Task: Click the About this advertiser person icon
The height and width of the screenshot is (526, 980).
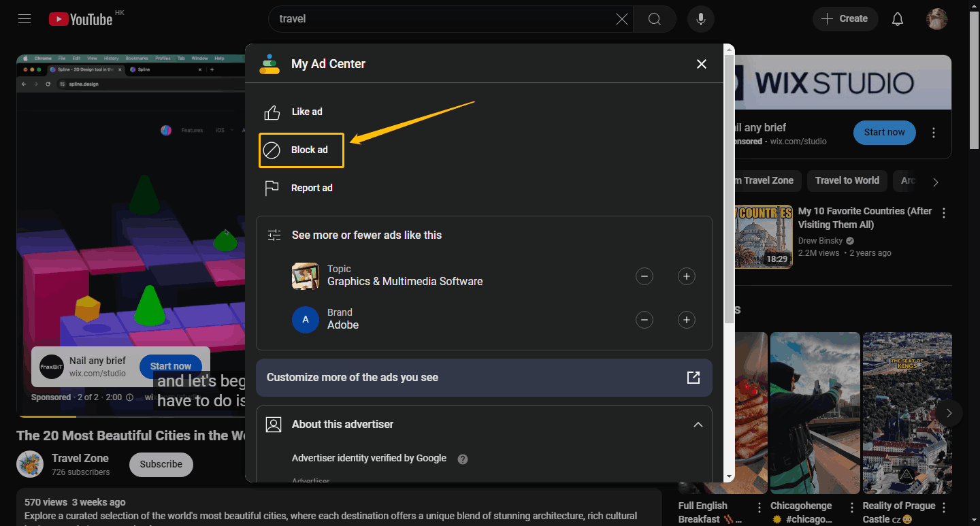Action: click(x=274, y=425)
